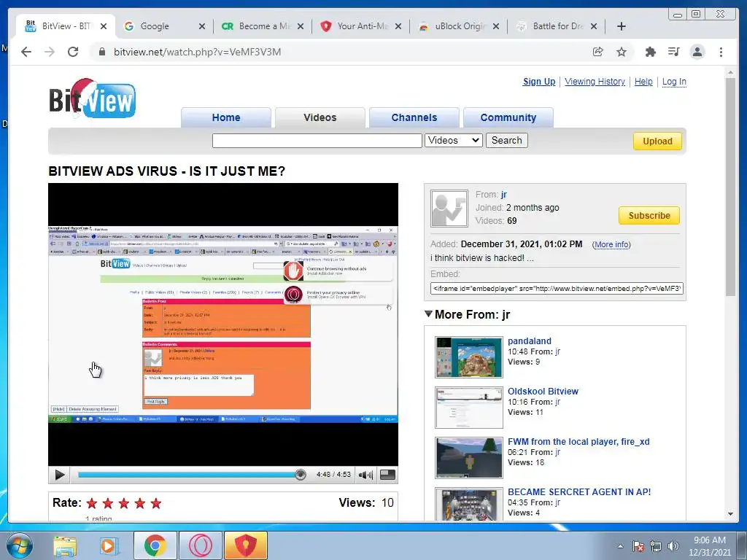The image size is (747, 560).
Task: Open the Oldskool Bitview video link
Action: click(x=543, y=391)
